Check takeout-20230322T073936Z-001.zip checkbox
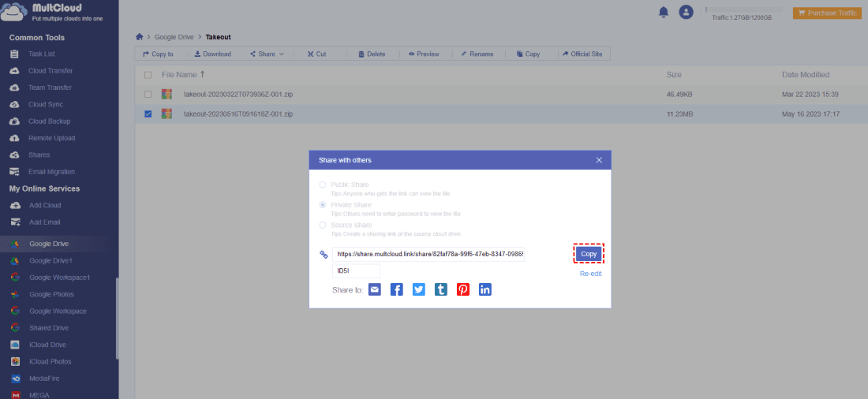The image size is (868, 399). 148,95
